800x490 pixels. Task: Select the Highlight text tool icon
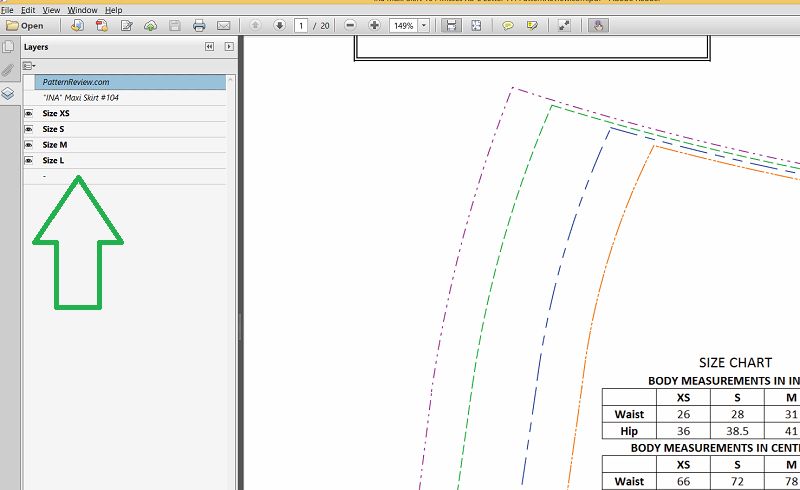532,26
